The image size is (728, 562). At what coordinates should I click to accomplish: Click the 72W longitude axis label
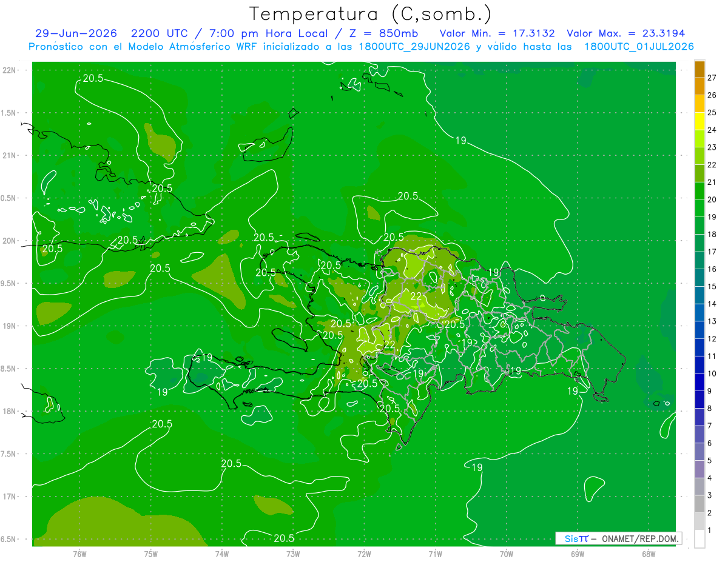[364, 554]
